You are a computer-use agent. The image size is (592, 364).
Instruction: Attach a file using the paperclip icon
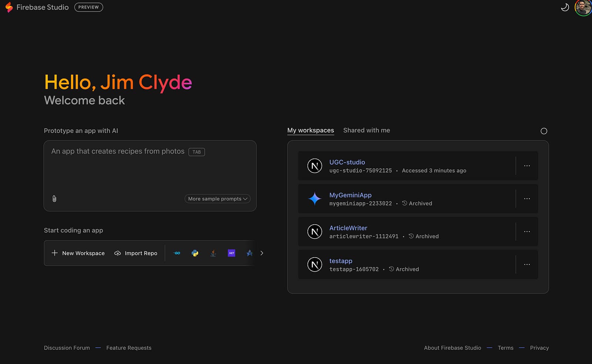(54, 198)
